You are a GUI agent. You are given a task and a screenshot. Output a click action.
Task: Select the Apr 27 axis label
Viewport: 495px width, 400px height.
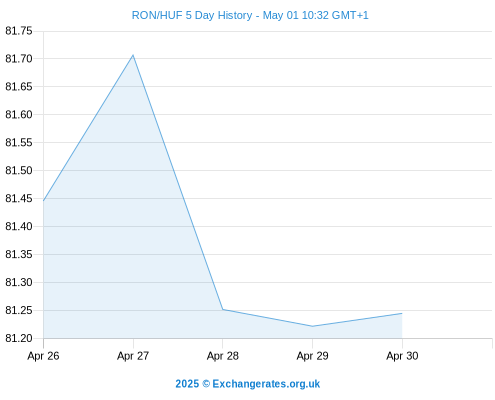pos(133,356)
